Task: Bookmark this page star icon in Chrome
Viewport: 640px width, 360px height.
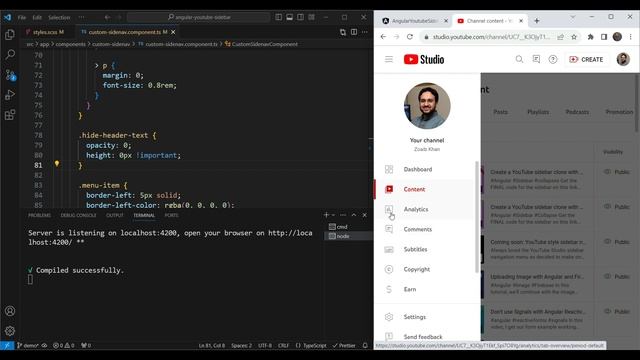Action: tap(574, 37)
